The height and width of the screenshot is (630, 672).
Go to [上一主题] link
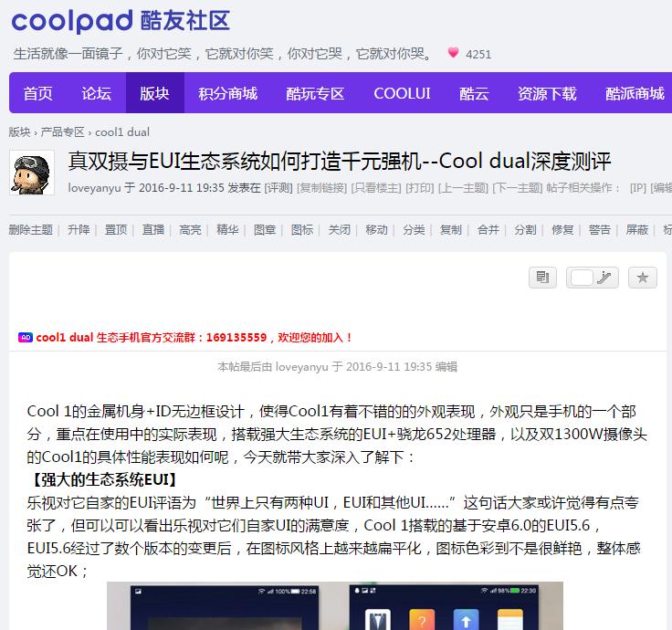point(463,188)
